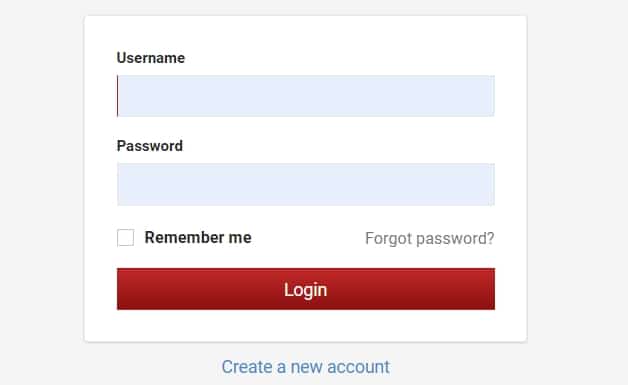Activate the field under the Username label

[x=306, y=96]
